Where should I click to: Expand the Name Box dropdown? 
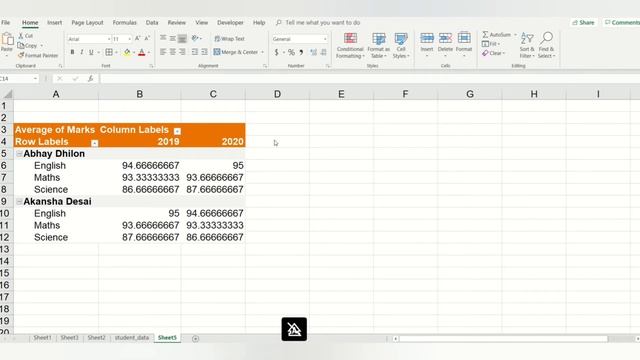click(36, 78)
